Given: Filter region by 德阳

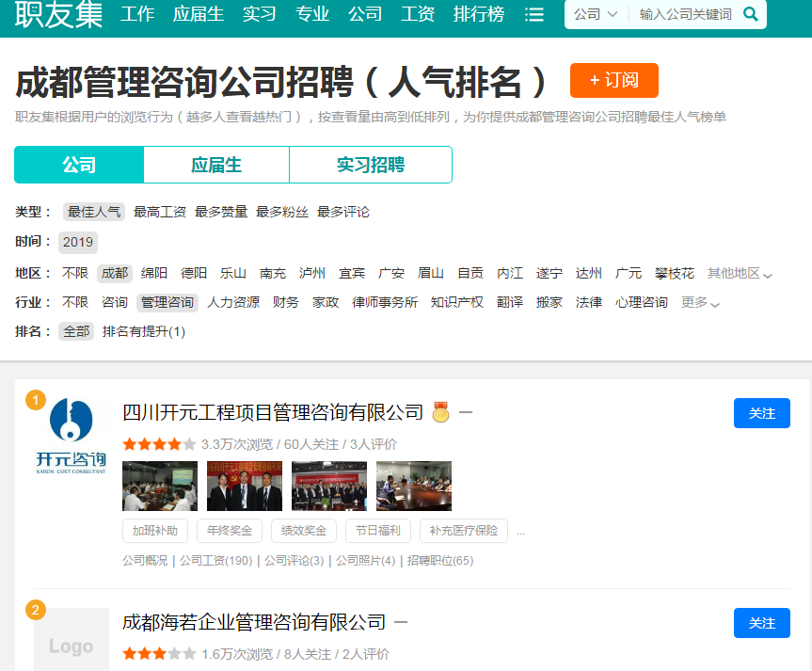Looking at the screenshot, I should 194,274.
